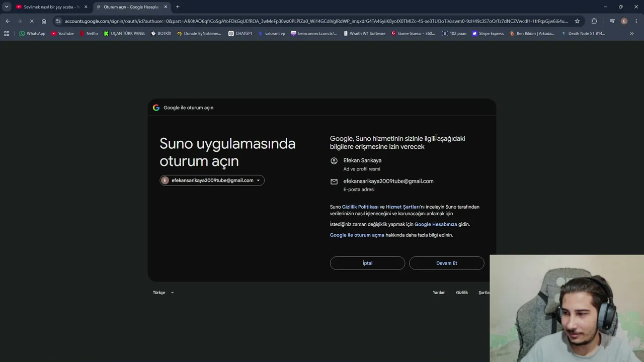This screenshot has height=362, width=644.
Task: Click the 'Suno uygulamasında oturum açın' heading
Action: tap(227, 152)
